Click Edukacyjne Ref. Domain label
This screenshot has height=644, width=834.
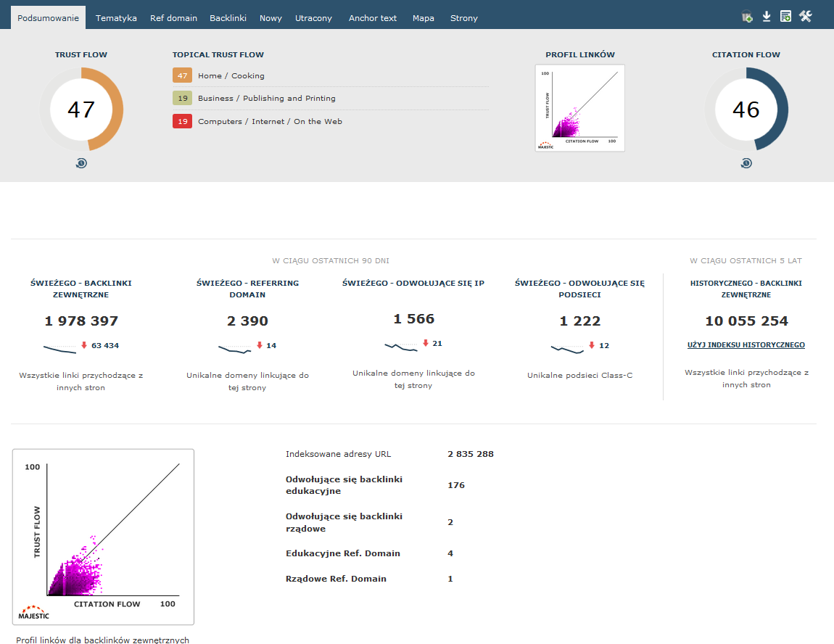pos(342,553)
